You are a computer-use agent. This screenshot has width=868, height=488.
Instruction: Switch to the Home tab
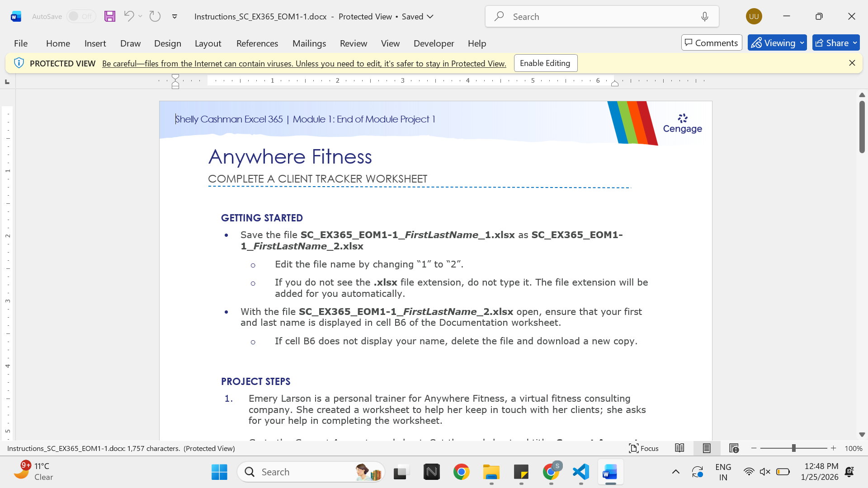coord(58,43)
